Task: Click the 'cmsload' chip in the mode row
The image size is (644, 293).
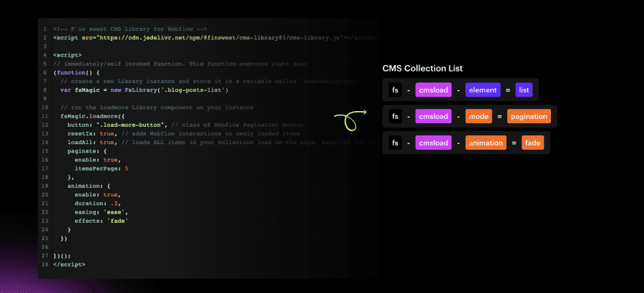Action: (x=434, y=117)
